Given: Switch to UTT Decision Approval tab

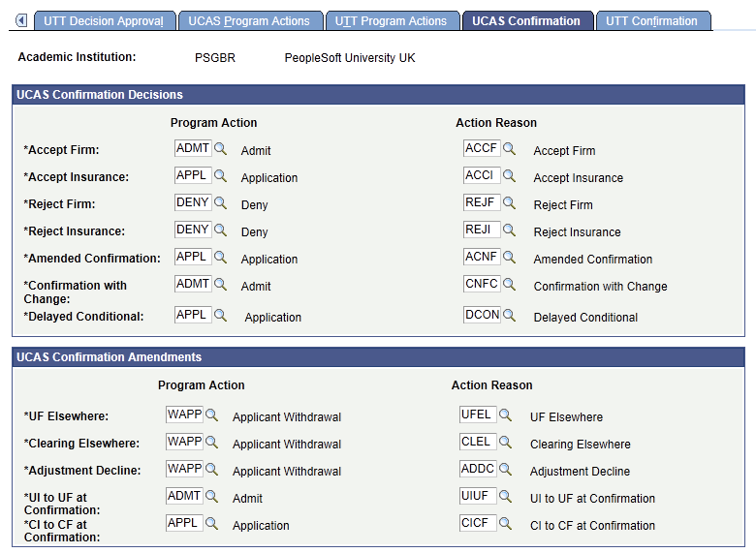Looking at the screenshot, I should [105, 20].
